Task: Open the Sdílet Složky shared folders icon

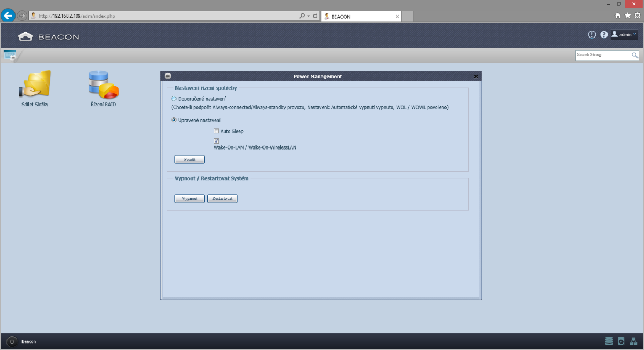Action: point(35,85)
